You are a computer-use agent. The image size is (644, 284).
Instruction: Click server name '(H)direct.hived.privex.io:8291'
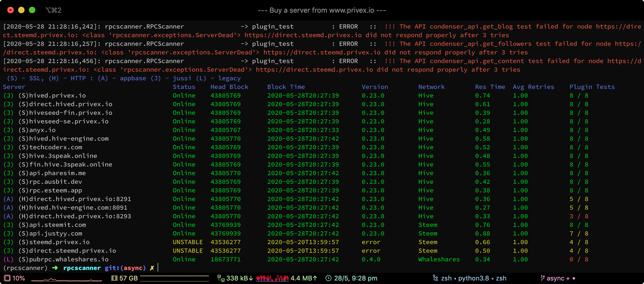point(75,199)
